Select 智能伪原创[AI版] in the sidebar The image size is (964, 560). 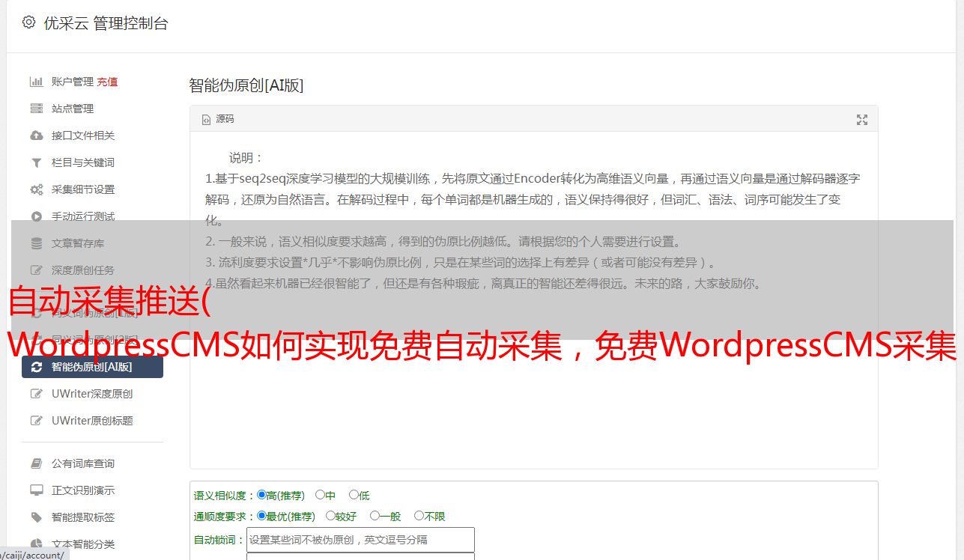pos(92,367)
